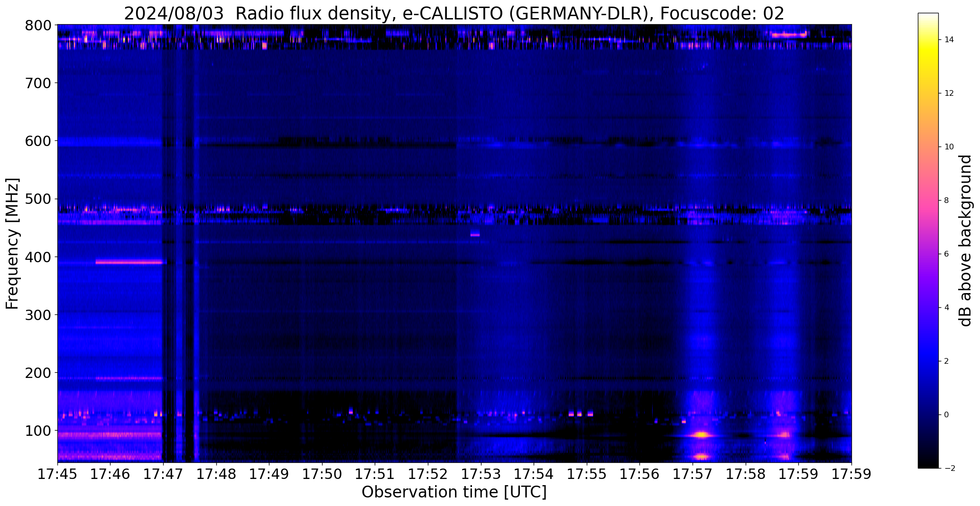Click the 14 value on the colorbar
This screenshot has width=980, height=506.
pos(949,39)
